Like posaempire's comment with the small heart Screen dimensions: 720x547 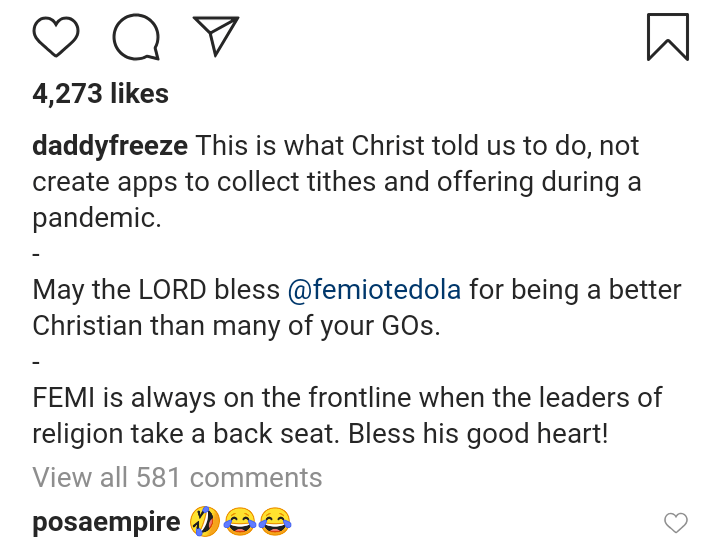676,522
